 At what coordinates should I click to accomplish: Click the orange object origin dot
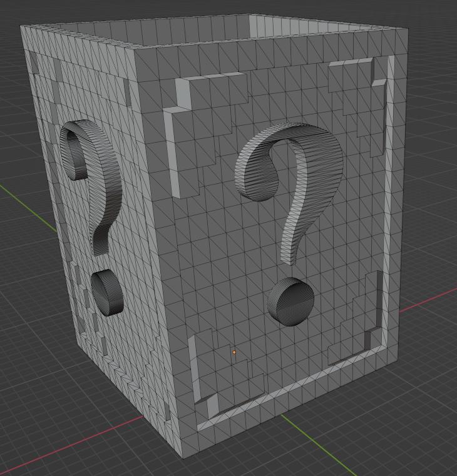click(234, 352)
